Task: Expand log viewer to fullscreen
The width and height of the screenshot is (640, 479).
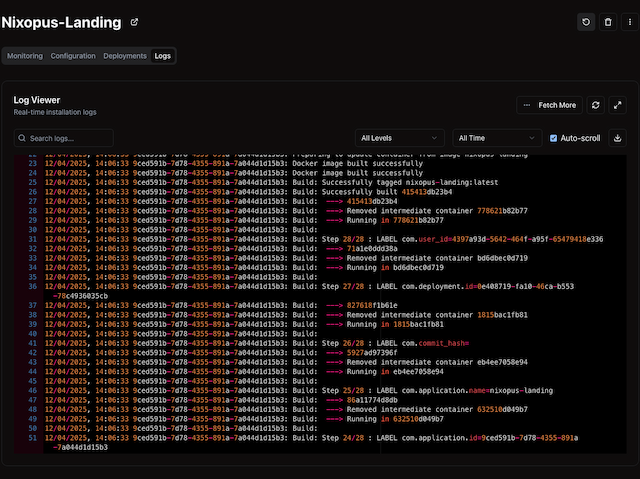Action: click(x=618, y=105)
